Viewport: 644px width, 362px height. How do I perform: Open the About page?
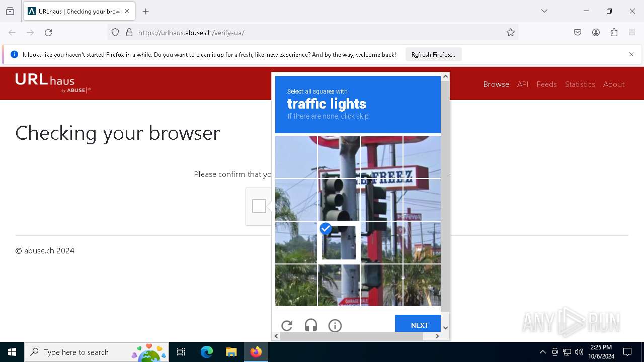pos(614,84)
